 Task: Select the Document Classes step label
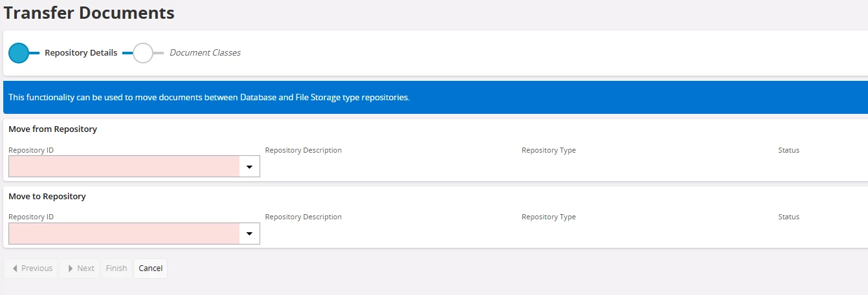tap(205, 53)
